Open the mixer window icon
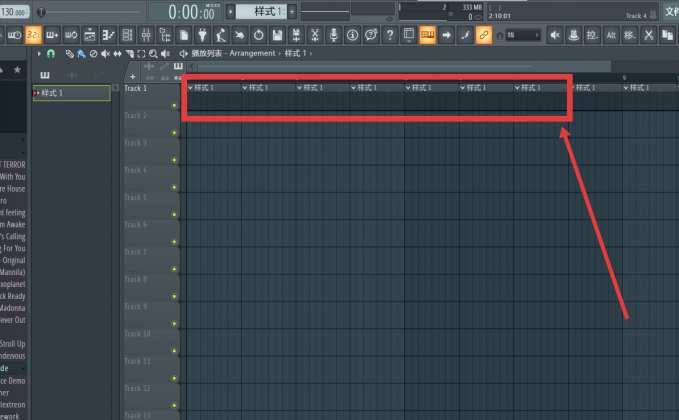Viewport: 679px width, 420px height. tap(146, 35)
